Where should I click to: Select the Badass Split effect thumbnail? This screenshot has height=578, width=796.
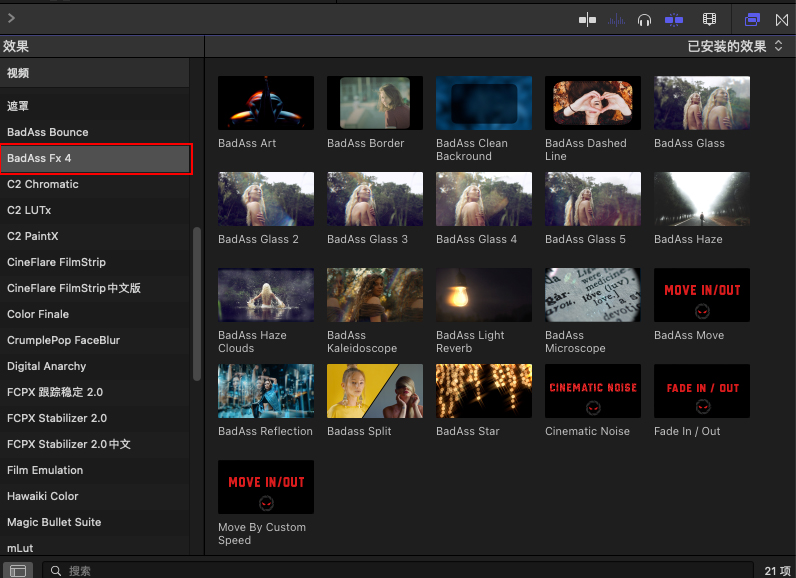click(x=375, y=391)
